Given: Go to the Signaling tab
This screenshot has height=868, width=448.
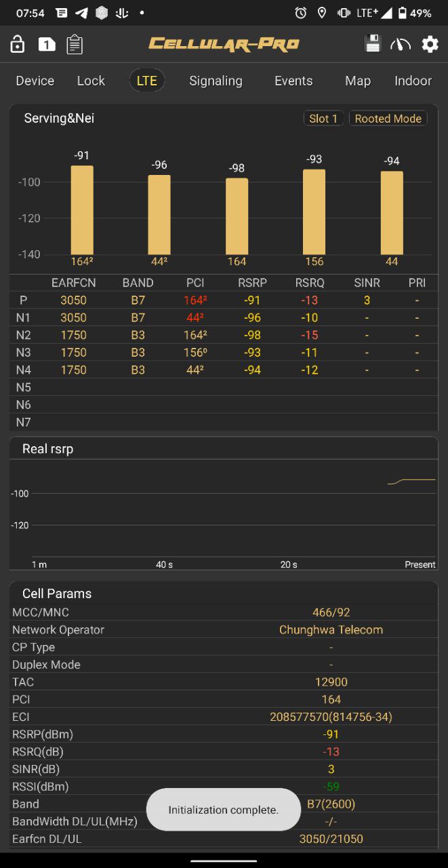Looking at the screenshot, I should (216, 81).
